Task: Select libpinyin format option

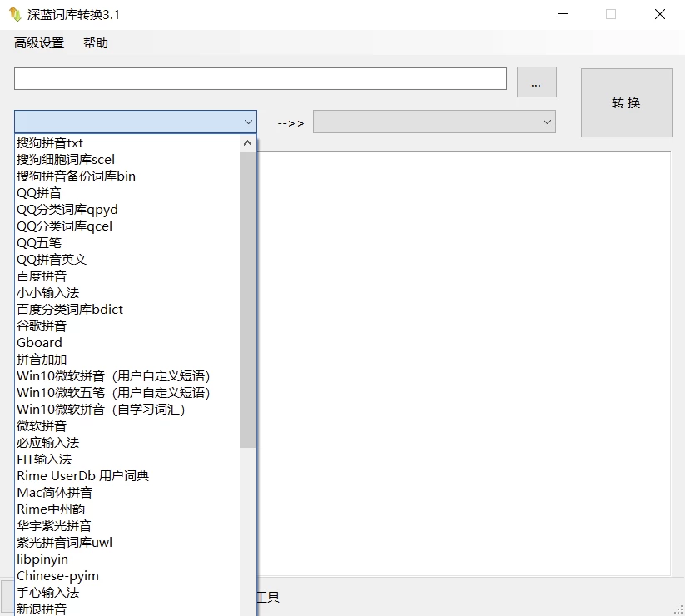Action: [x=42, y=559]
